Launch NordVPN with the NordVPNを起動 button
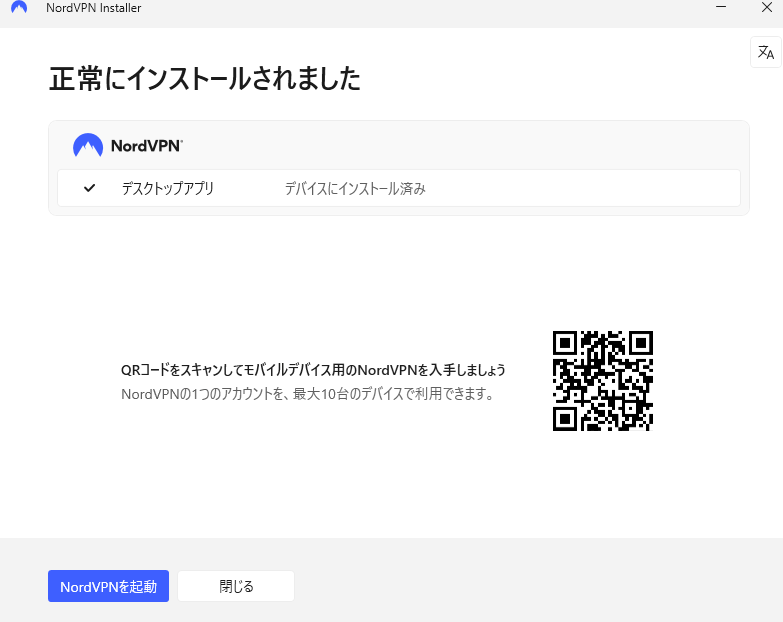783x622 pixels. (108, 586)
